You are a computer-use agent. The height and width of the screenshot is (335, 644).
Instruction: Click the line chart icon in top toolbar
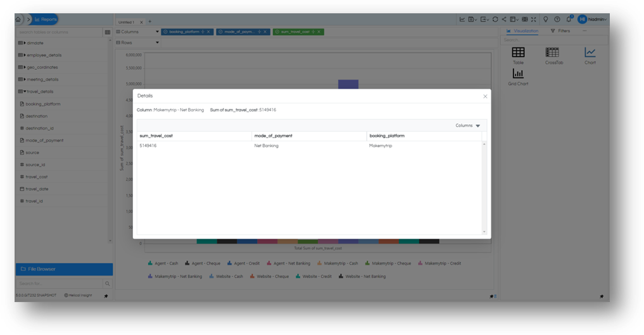coord(462,19)
